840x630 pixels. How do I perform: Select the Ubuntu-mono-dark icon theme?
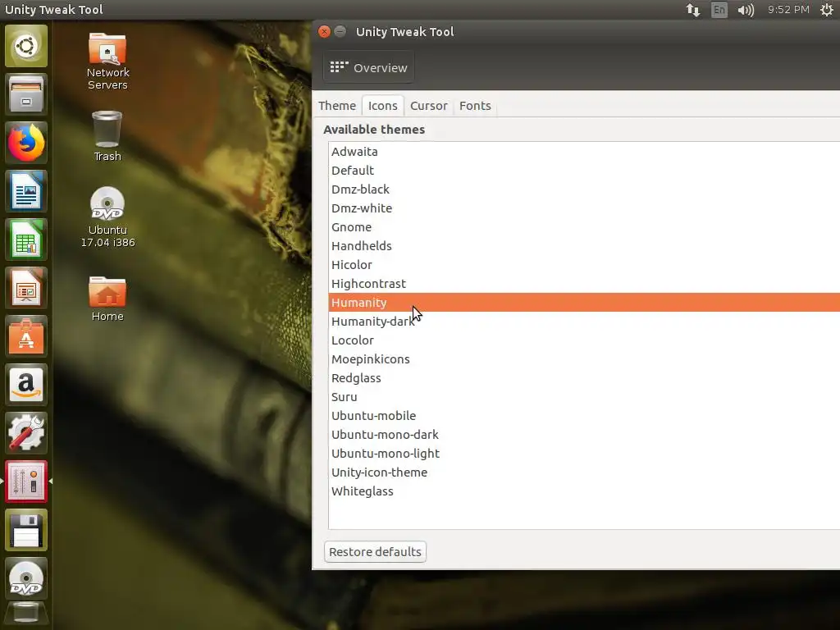click(x=584, y=435)
